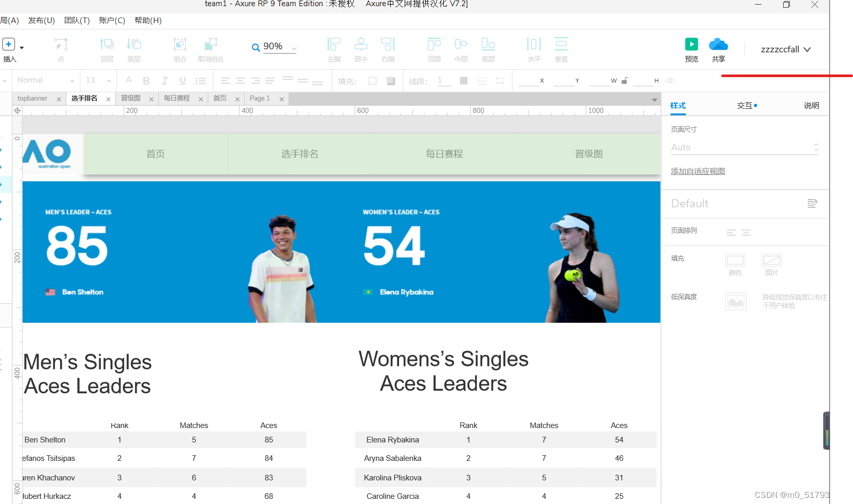Toggle text align left

click(x=225, y=81)
